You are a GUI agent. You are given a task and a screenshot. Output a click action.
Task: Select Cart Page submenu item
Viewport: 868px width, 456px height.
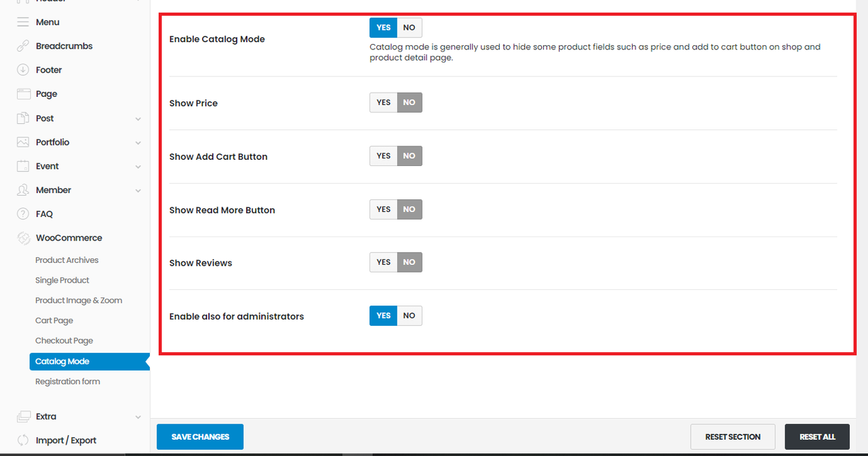(54, 320)
